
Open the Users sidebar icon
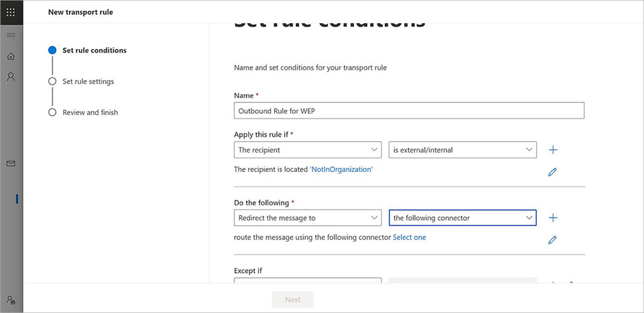(x=11, y=77)
